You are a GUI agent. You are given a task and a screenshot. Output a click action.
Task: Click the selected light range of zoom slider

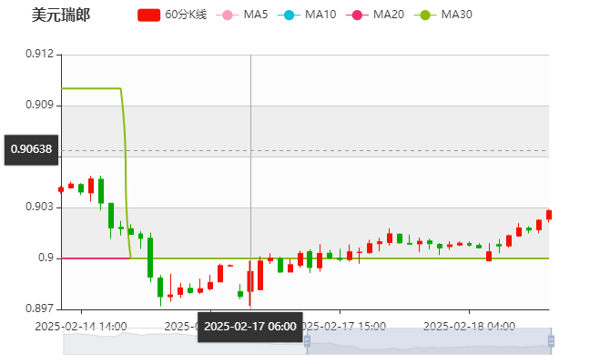[x=428, y=342]
